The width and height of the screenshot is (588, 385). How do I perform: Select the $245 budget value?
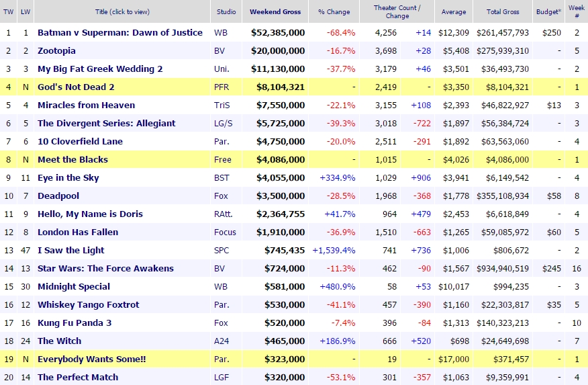[x=552, y=268]
